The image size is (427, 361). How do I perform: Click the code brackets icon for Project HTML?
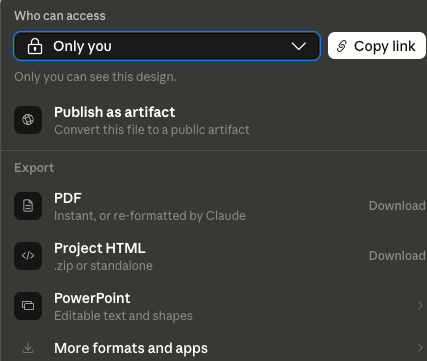28,256
